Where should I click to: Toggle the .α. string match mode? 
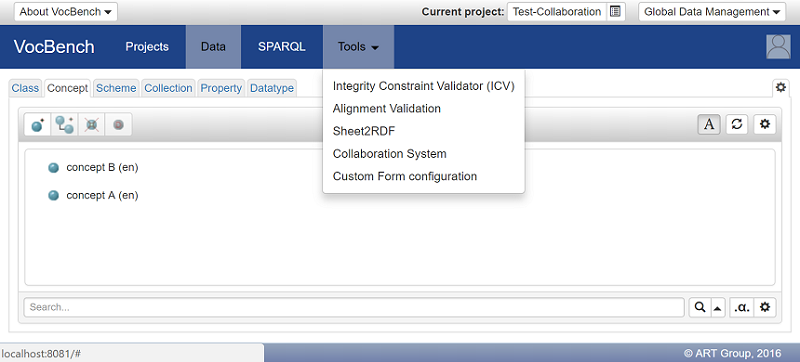741,307
